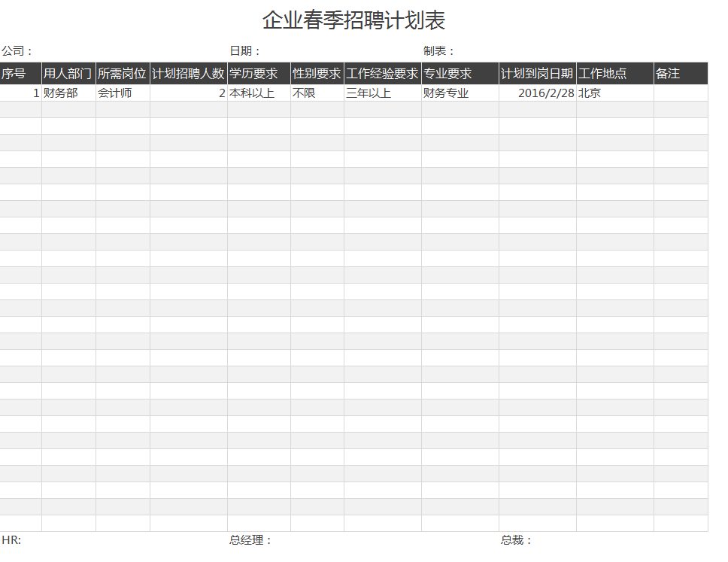
Task: Select the cell containing 会计师
Action: [123, 93]
